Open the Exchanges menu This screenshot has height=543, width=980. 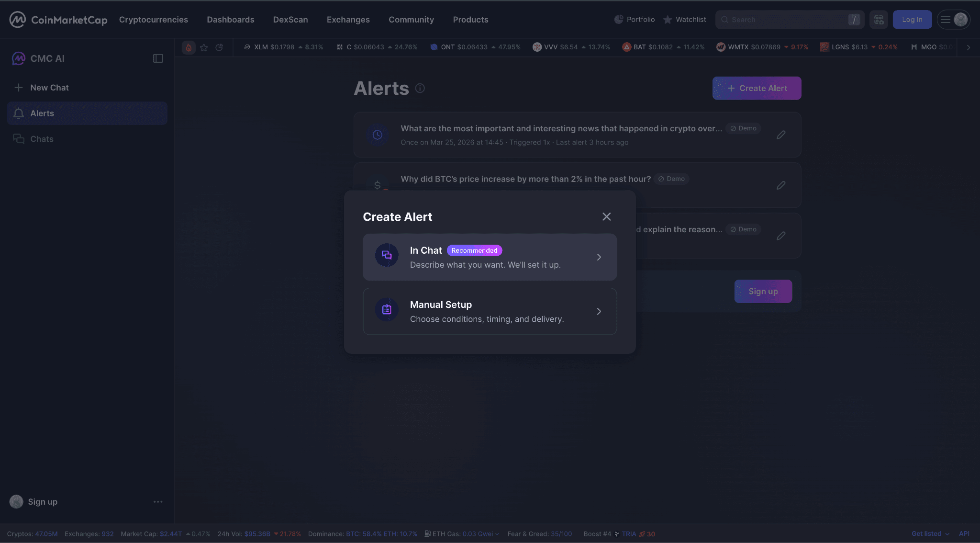(x=348, y=20)
